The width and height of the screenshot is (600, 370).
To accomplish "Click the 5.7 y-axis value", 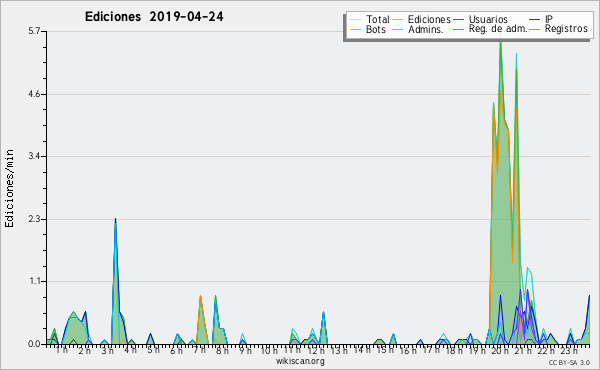I will coord(34,31).
